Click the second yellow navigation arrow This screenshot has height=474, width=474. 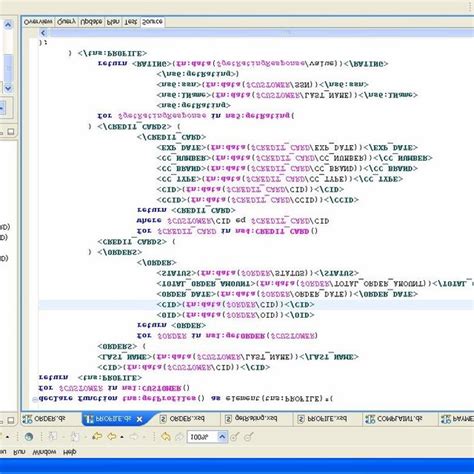[112, 436]
